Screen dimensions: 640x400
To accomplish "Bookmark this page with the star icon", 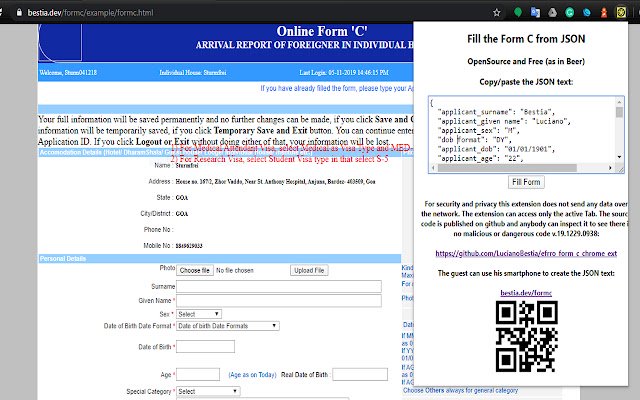I will click(x=496, y=13).
